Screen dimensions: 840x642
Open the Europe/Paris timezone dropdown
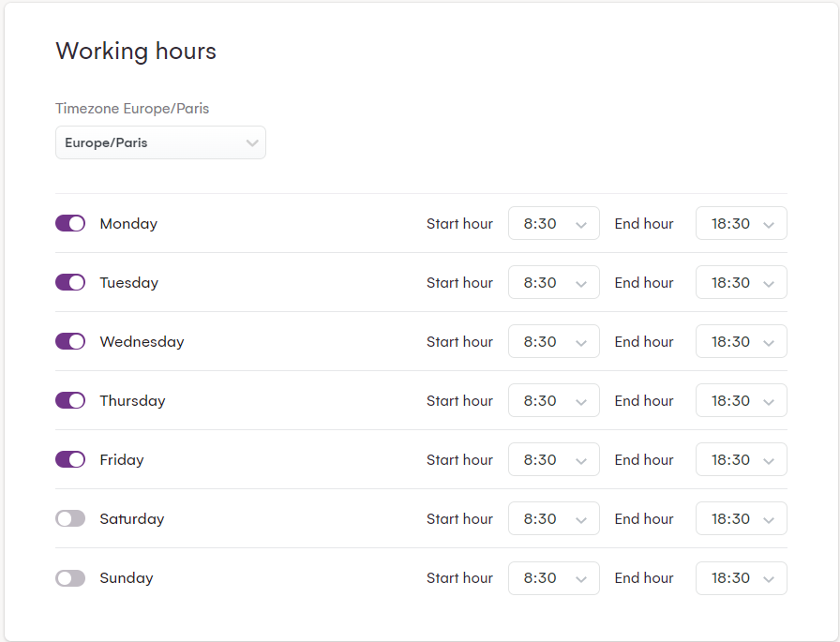coord(160,142)
